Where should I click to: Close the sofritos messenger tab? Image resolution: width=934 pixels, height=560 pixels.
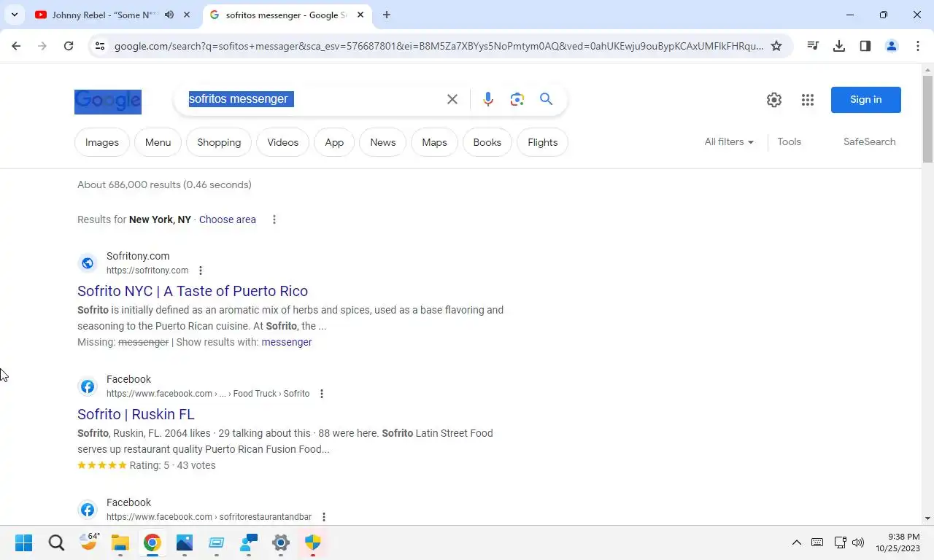[360, 15]
